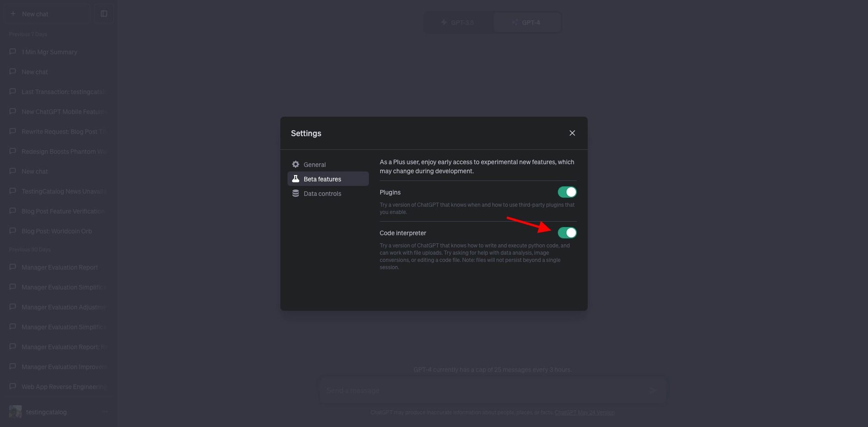The height and width of the screenshot is (427, 868).
Task: Click chat icon beside 'Manager Evaluation Adjustment'
Action: (x=13, y=307)
